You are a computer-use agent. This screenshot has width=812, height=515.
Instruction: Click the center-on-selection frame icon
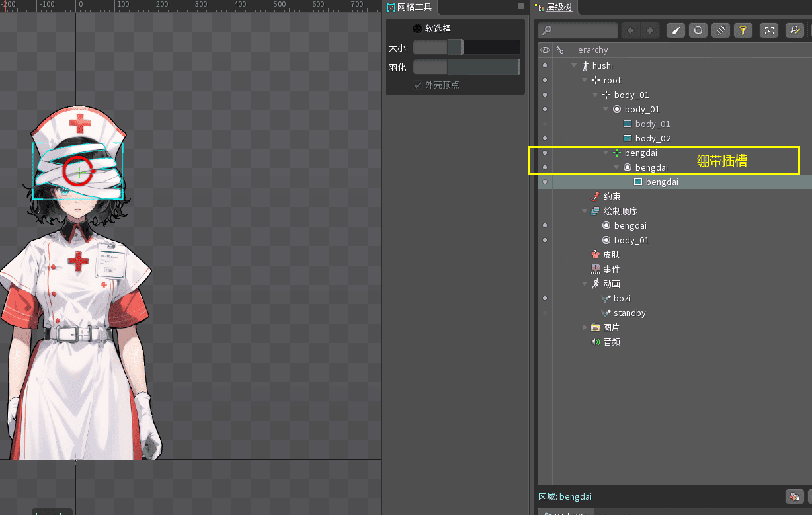tap(768, 30)
